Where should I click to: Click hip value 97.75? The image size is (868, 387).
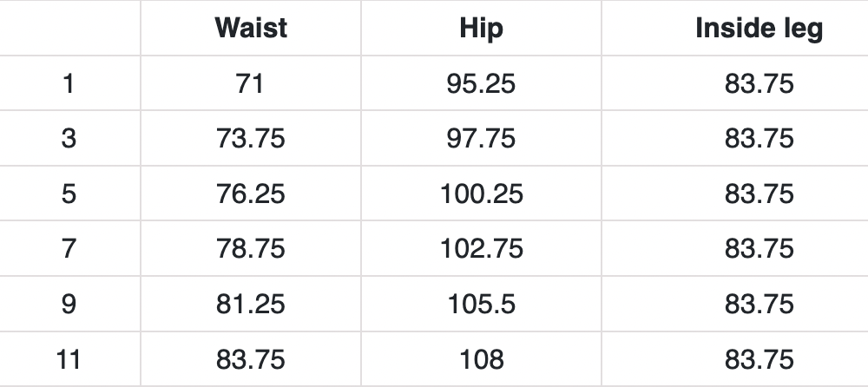481,139
